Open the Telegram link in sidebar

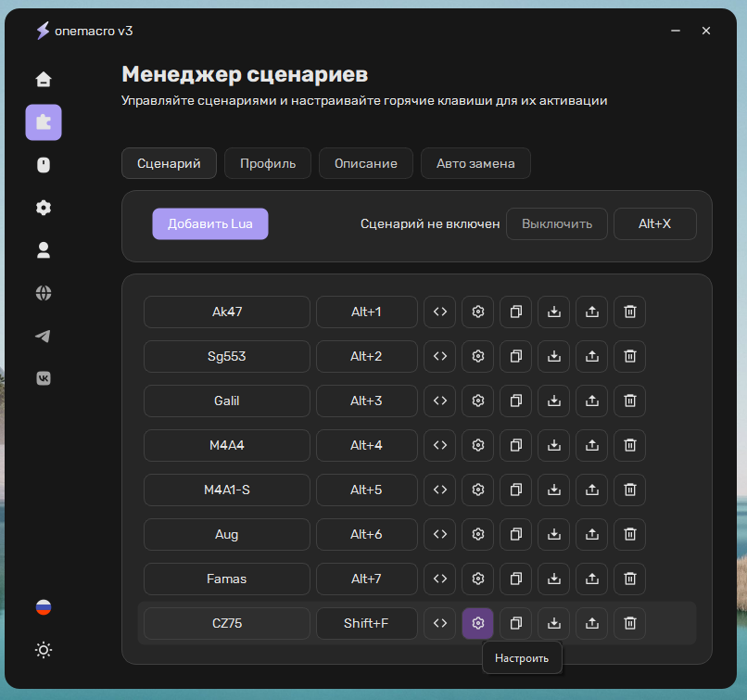[44, 336]
